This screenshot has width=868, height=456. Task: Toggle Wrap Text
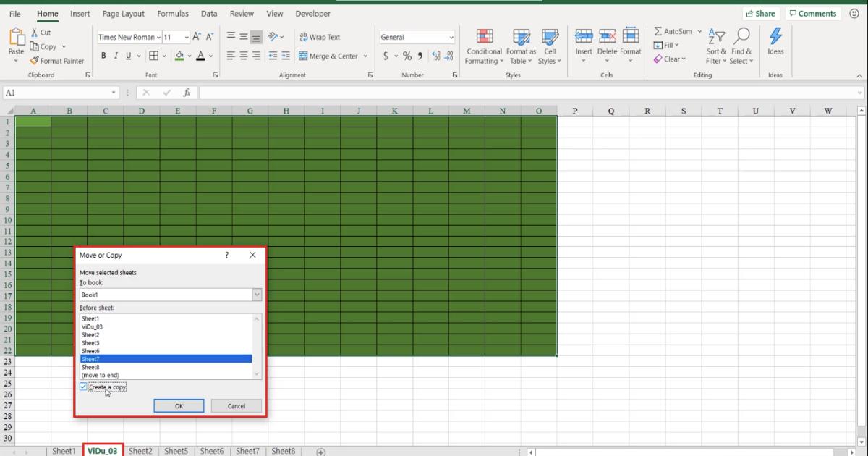[x=320, y=37]
